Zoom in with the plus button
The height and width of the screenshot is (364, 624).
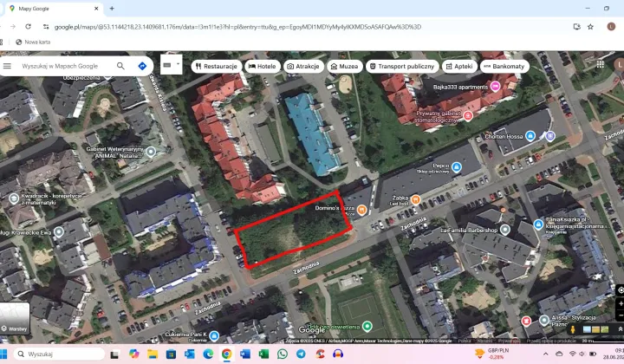pos(621,304)
